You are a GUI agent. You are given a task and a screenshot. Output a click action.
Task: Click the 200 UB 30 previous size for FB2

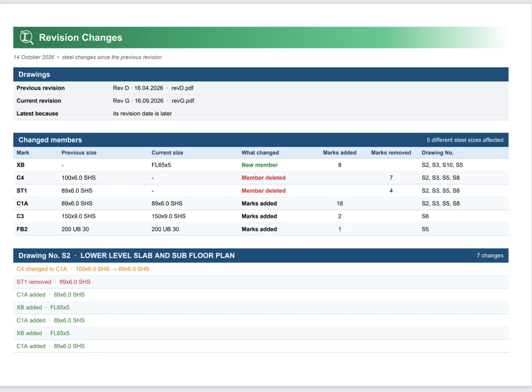click(x=75, y=229)
